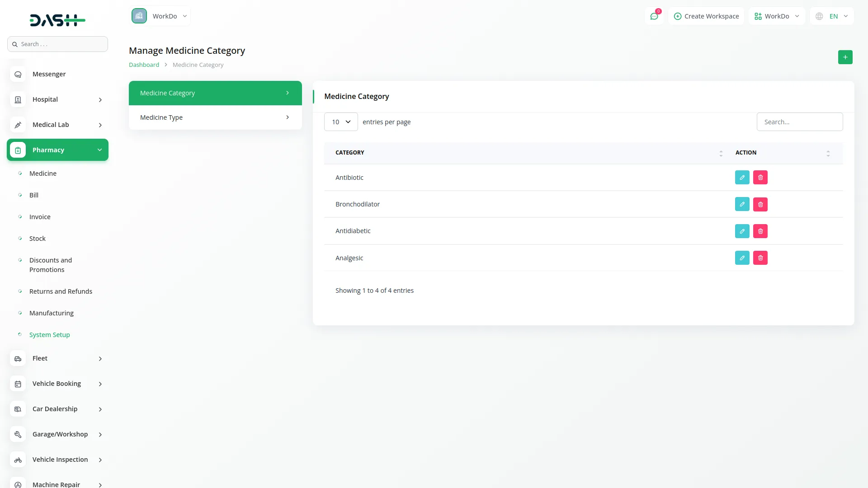Select the Pharmacy module icon in sidebar

pos(18,150)
